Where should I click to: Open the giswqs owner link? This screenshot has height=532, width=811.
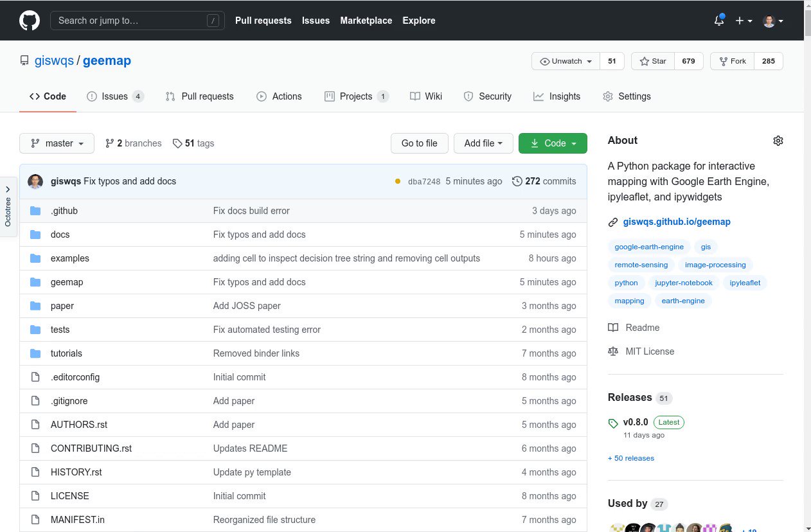pos(54,61)
